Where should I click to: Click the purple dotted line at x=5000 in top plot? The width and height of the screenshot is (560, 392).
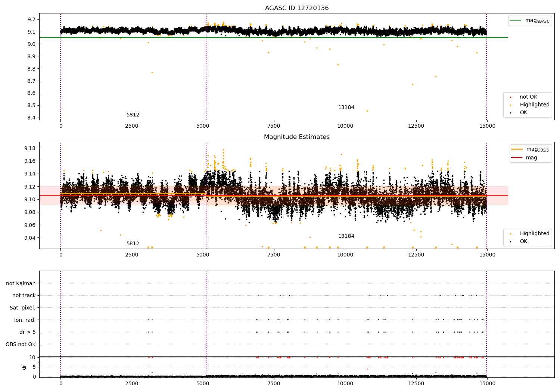(206, 66)
